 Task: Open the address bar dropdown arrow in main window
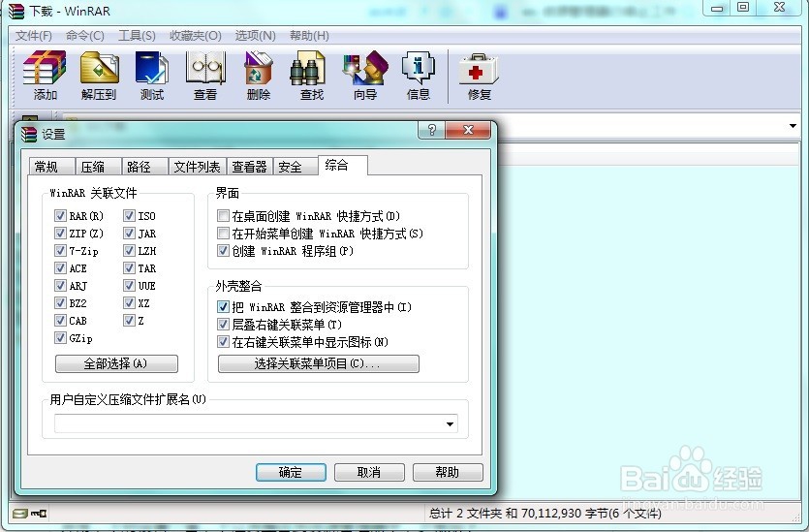point(793,126)
